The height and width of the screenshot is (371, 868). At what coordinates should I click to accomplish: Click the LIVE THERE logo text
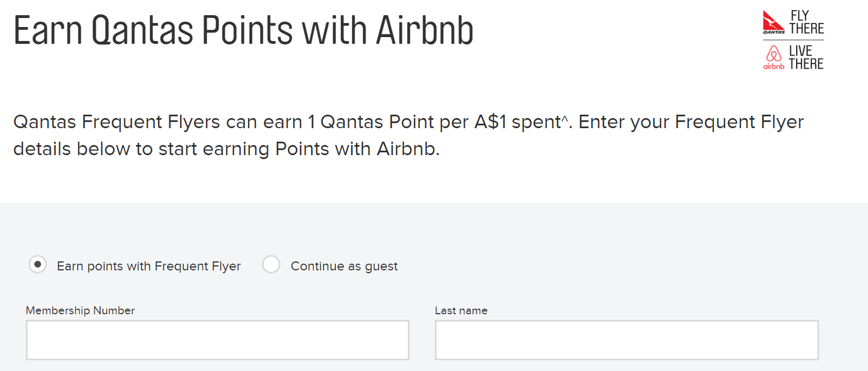coord(806,57)
